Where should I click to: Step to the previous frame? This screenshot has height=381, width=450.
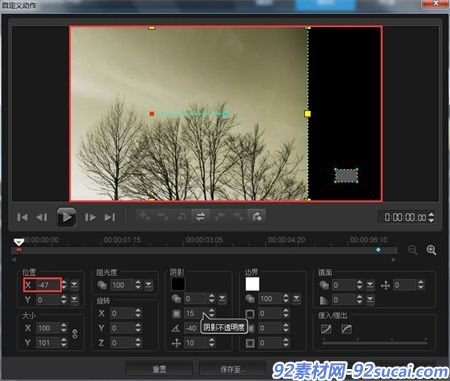click(x=41, y=217)
